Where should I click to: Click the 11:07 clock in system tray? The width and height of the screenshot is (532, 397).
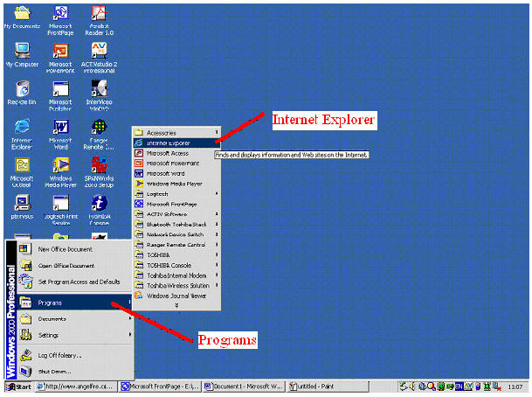pyautogui.click(x=515, y=387)
